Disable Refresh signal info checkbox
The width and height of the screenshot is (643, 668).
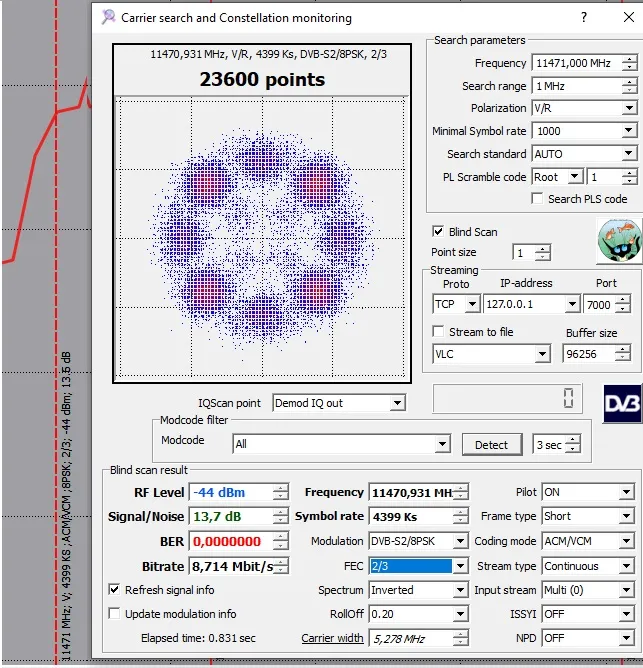[x=114, y=590]
